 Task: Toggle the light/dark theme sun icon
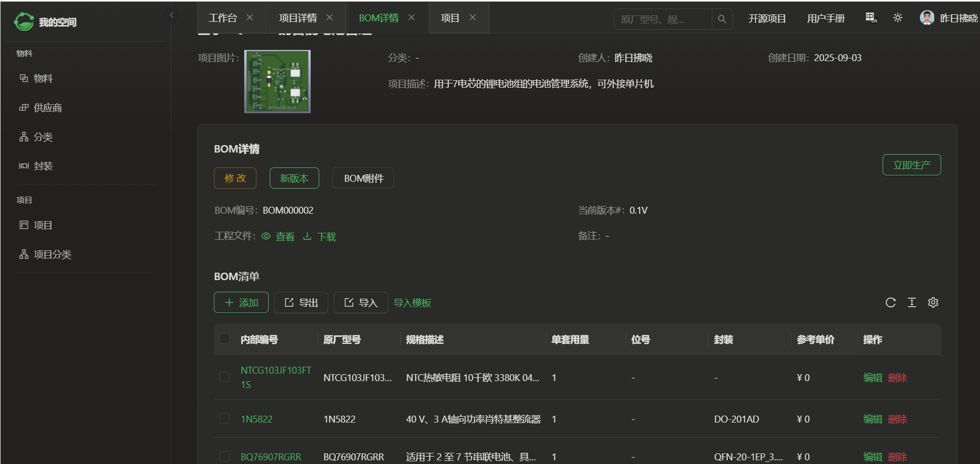click(898, 18)
